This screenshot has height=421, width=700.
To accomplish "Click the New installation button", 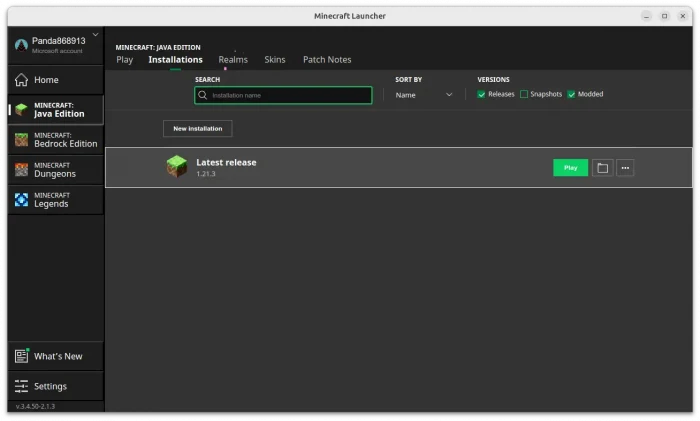I will 197,129.
